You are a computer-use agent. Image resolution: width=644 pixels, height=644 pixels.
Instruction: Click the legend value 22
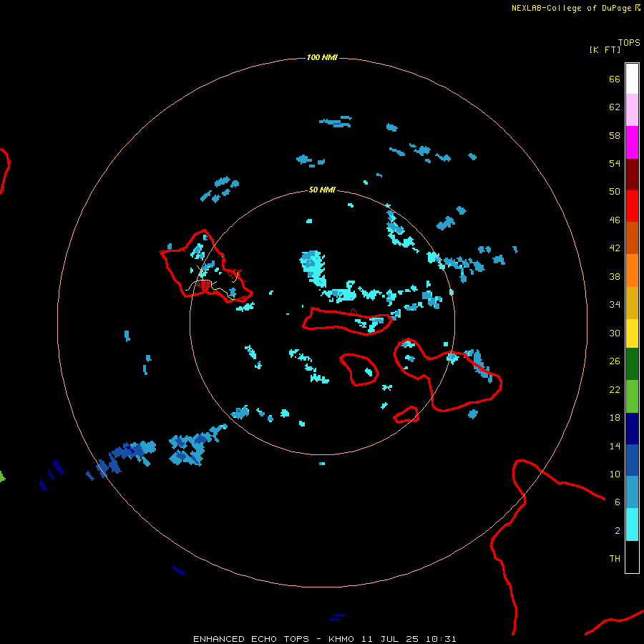tap(615, 390)
